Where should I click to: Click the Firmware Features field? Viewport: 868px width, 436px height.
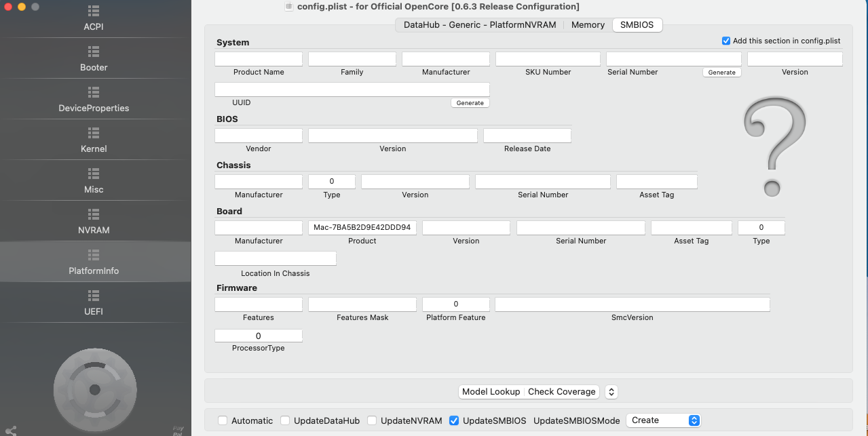tap(259, 304)
